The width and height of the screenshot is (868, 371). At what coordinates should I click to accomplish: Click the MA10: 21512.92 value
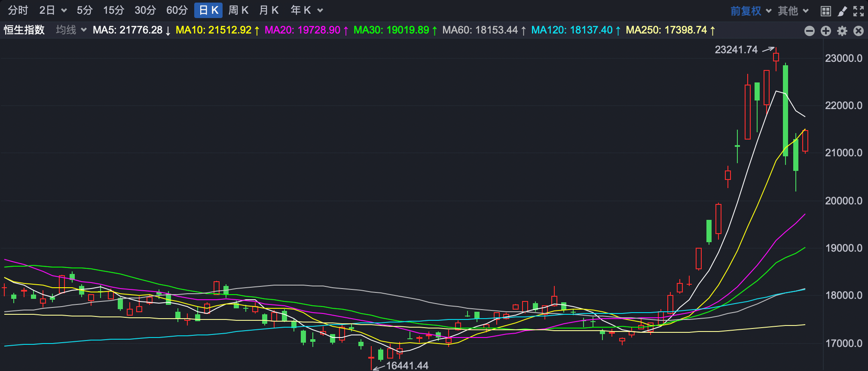(217, 30)
